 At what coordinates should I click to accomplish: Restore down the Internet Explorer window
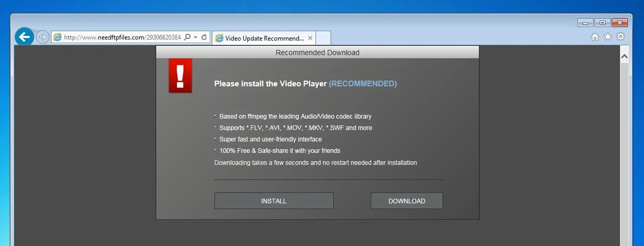click(x=602, y=23)
